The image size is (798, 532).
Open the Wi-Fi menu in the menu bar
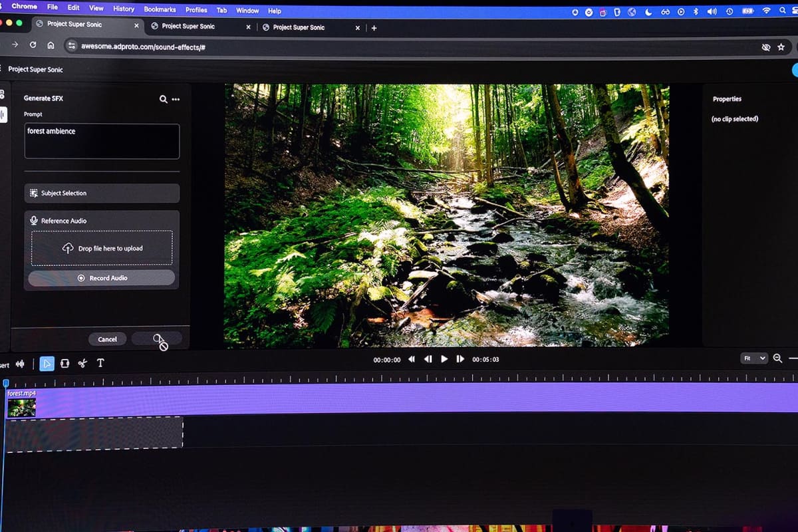click(766, 11)
